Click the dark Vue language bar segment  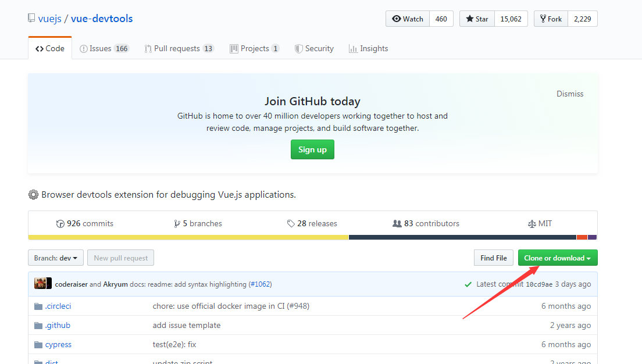pyautogui.click(x=463, y=237)
